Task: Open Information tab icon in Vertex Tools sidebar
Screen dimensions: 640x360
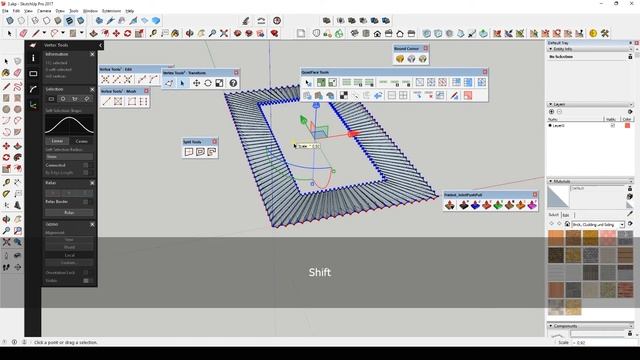Action: pos(33,58)
